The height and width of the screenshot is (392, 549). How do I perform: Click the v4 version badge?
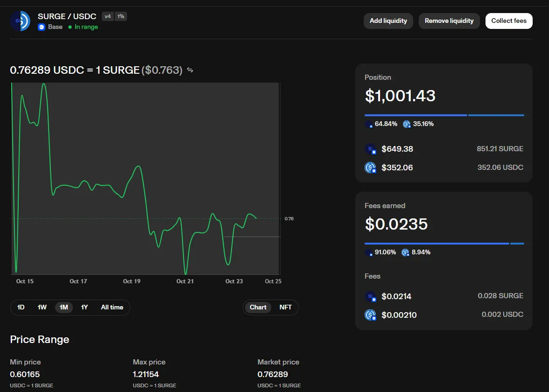108,16
